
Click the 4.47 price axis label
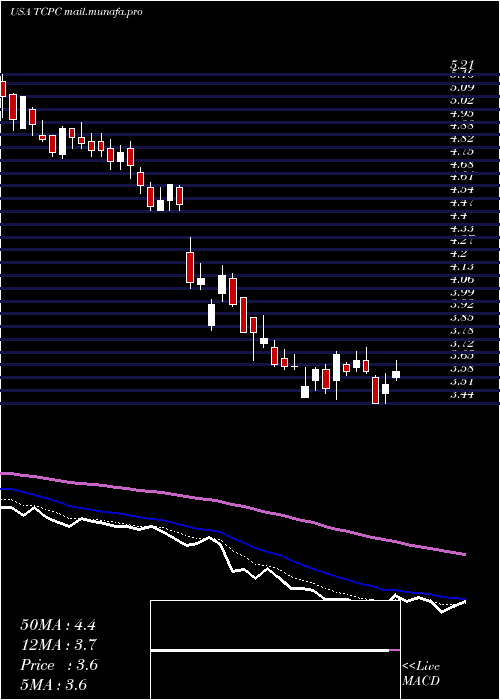tap(462, 203)
